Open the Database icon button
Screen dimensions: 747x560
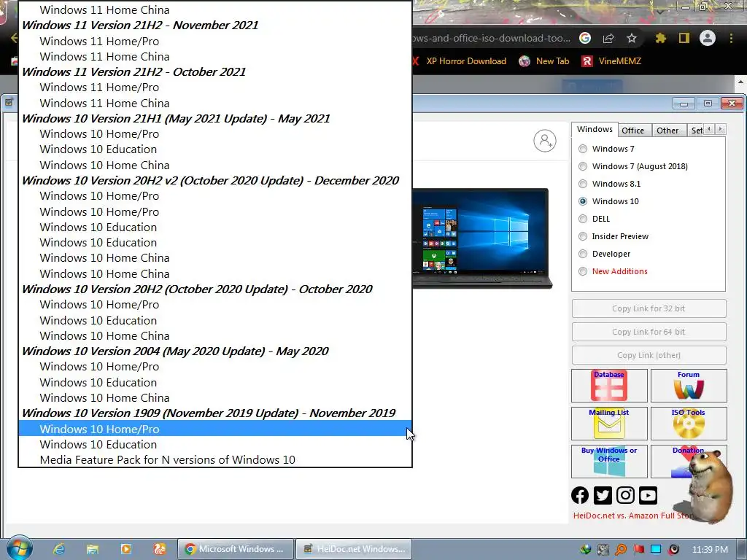609,385
